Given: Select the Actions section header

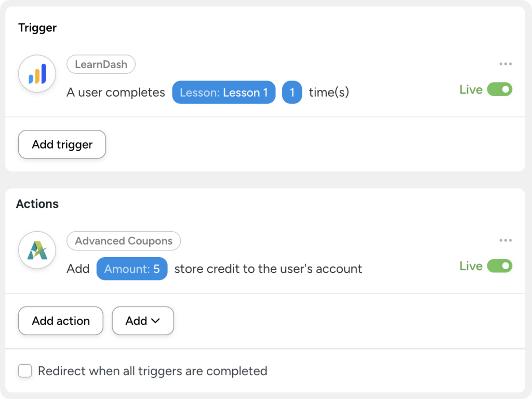Looking at the screenshot, I should [37, 204].
